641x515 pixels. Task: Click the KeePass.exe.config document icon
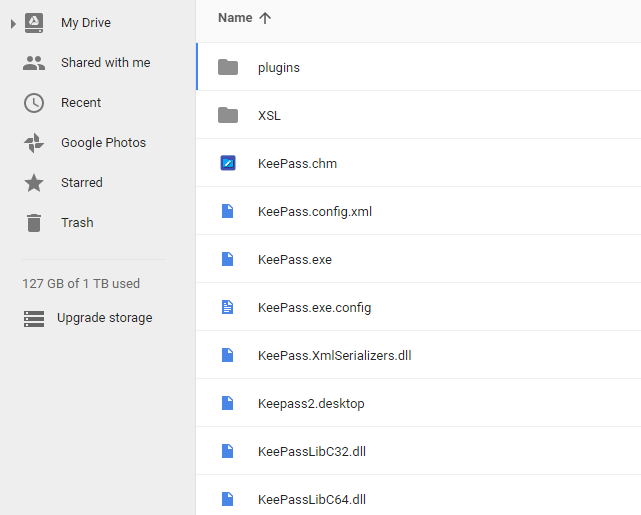point(228,307)
